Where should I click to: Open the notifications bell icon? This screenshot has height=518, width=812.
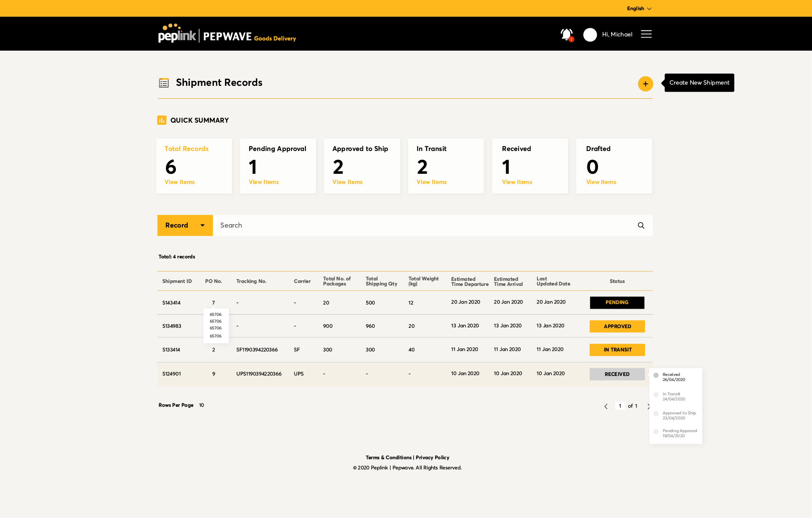[566, 34]
